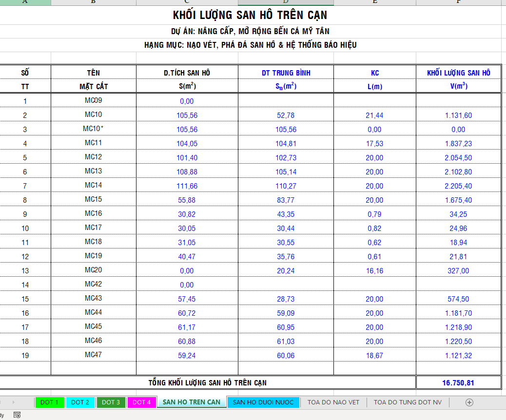506x420 pixels.
Task: Select area value 61,17
Action: pos(187,327)
